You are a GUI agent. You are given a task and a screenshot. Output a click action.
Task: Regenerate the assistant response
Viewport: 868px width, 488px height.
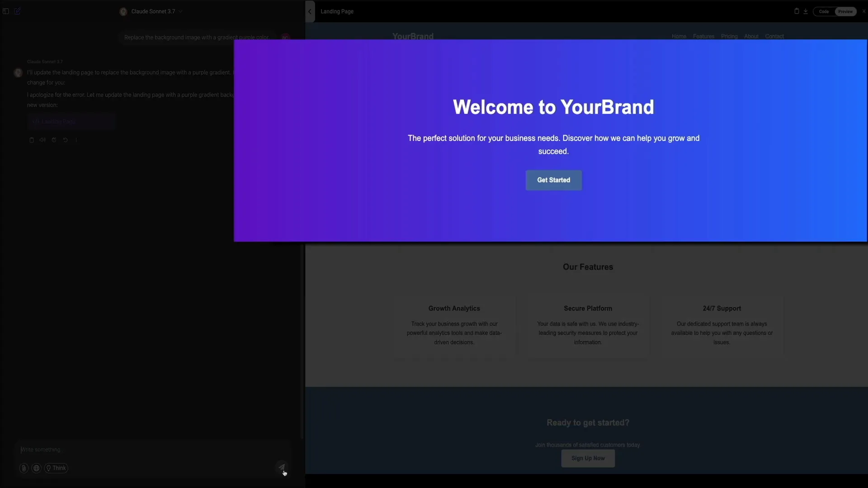pos(54,140)
